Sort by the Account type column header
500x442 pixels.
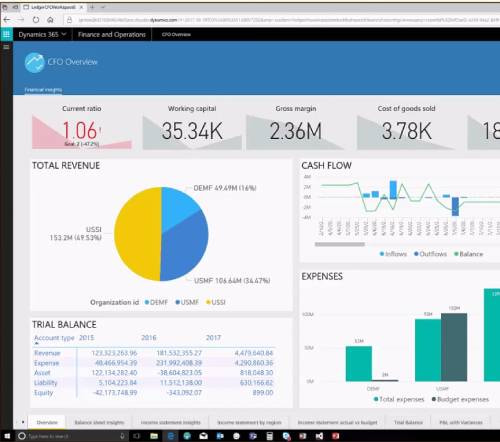54,338
